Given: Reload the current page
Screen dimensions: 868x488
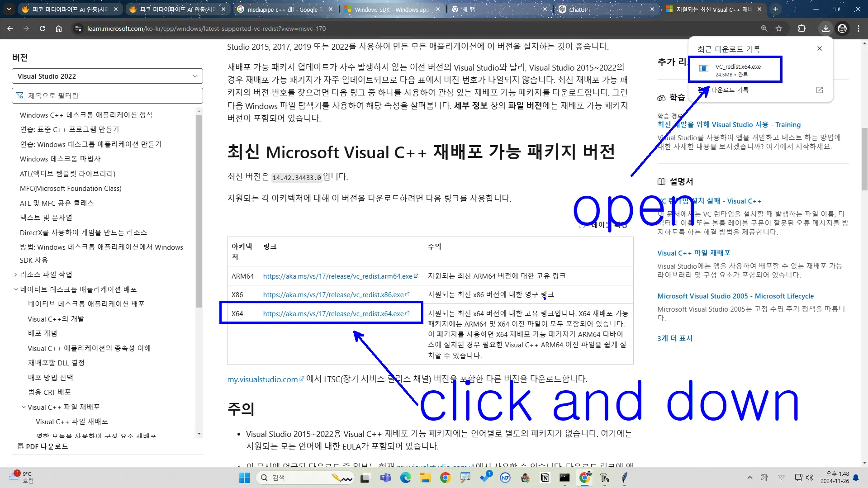Looking at the screenshot, I should [x=43, y=28].
